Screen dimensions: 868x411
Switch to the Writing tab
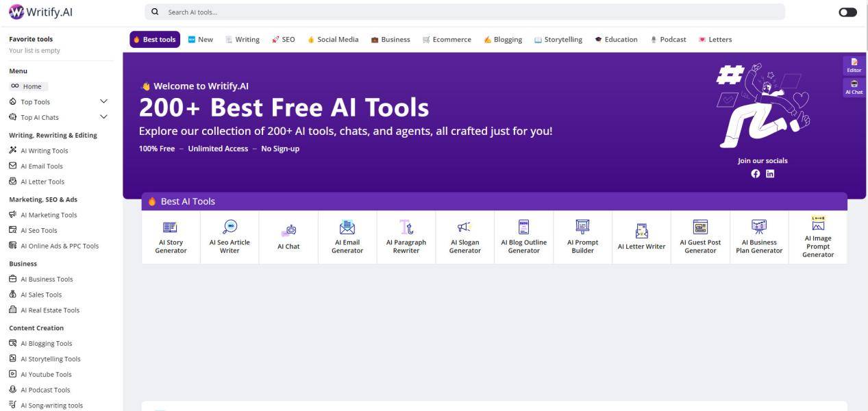pos(243,40)
